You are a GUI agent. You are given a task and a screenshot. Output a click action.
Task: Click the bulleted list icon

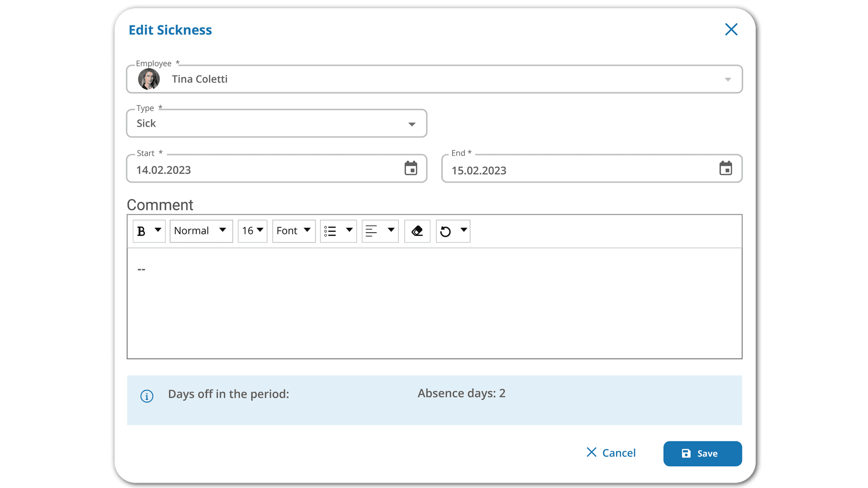330,231
